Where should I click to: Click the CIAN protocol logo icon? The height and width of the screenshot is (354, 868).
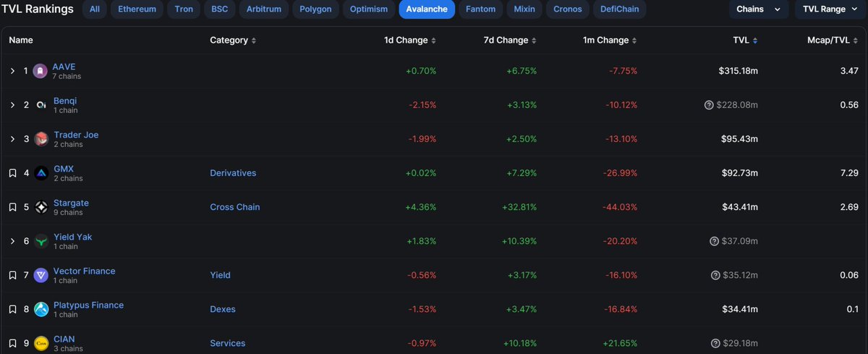[41, 343]
